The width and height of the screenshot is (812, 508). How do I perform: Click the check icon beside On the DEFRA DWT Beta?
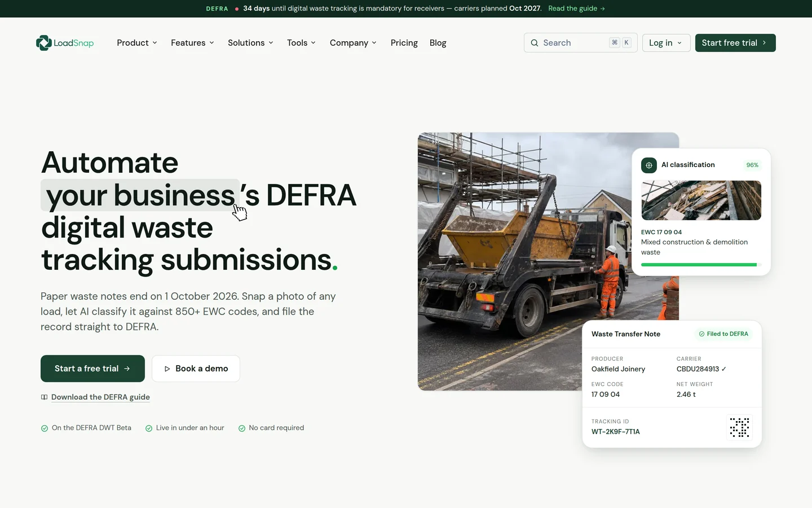(45, 428)
